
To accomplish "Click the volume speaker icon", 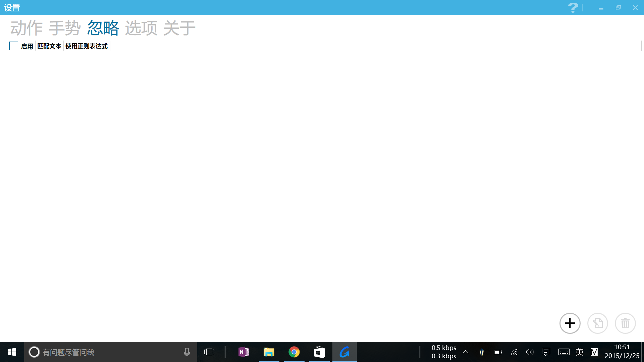I will (530, 352).
